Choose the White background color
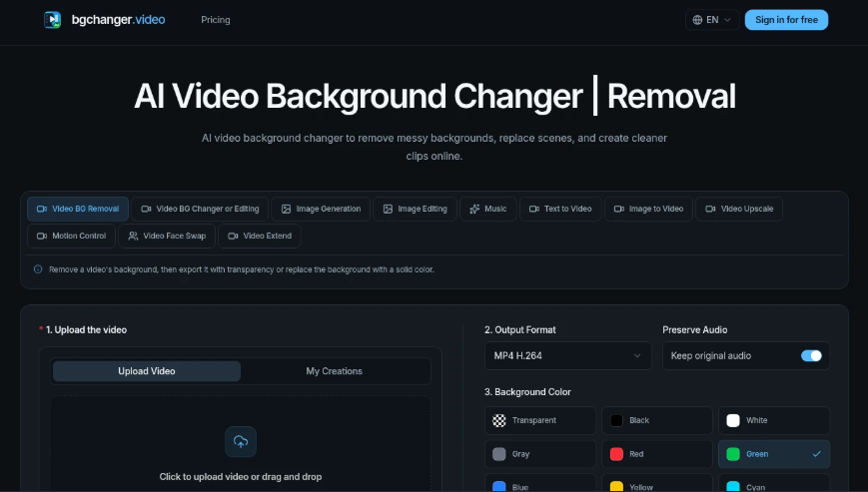The image size is (868, 492). pos(774,421)
